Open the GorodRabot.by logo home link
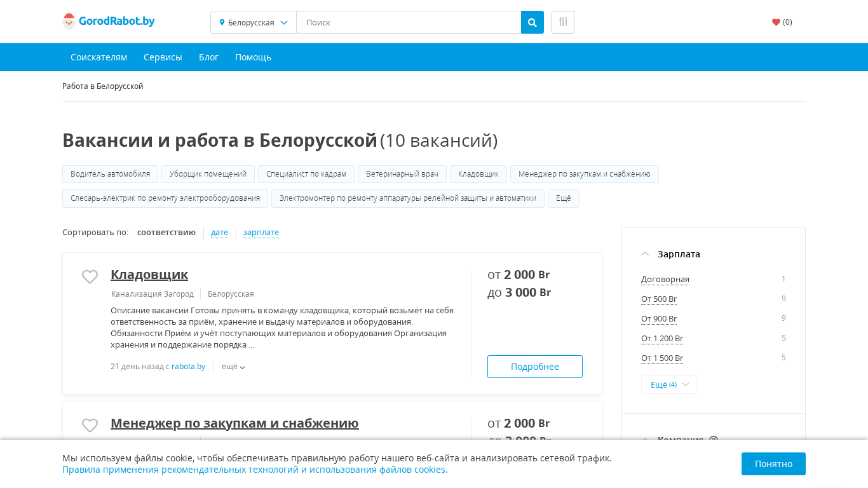 (109, 22)
